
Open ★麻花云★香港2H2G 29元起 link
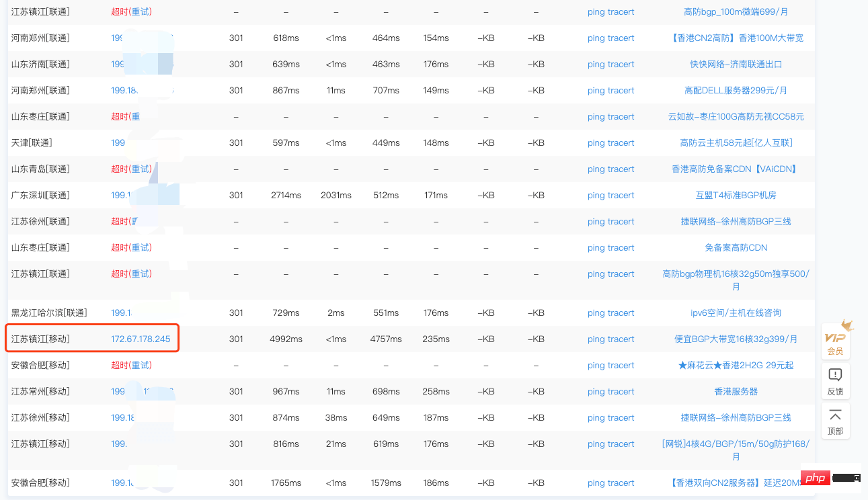click(x=736, y=366)
